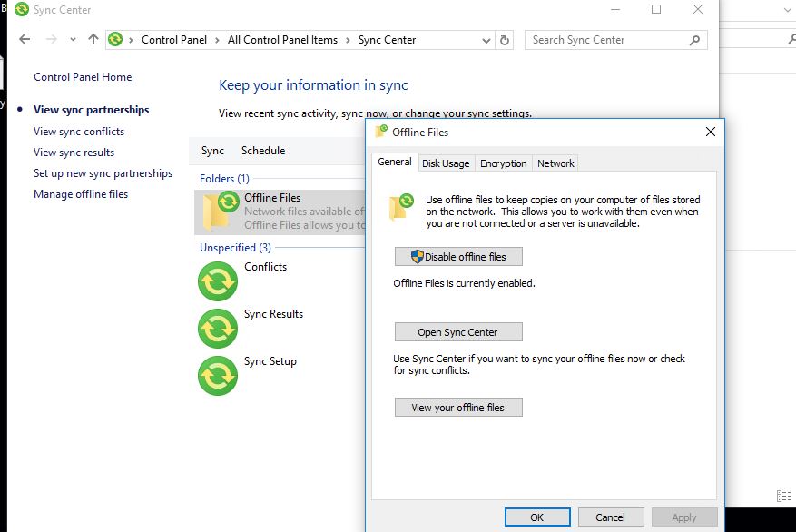Expand chevron after All Control Panel Items

[348, 40]
